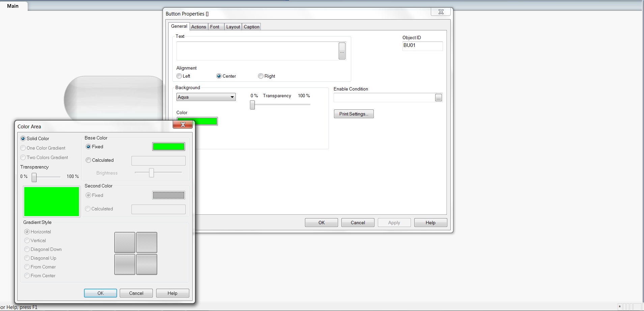Screen dimensions: 644x311
Task: Click Button Properties transparency slider handle
Action: 252,105
